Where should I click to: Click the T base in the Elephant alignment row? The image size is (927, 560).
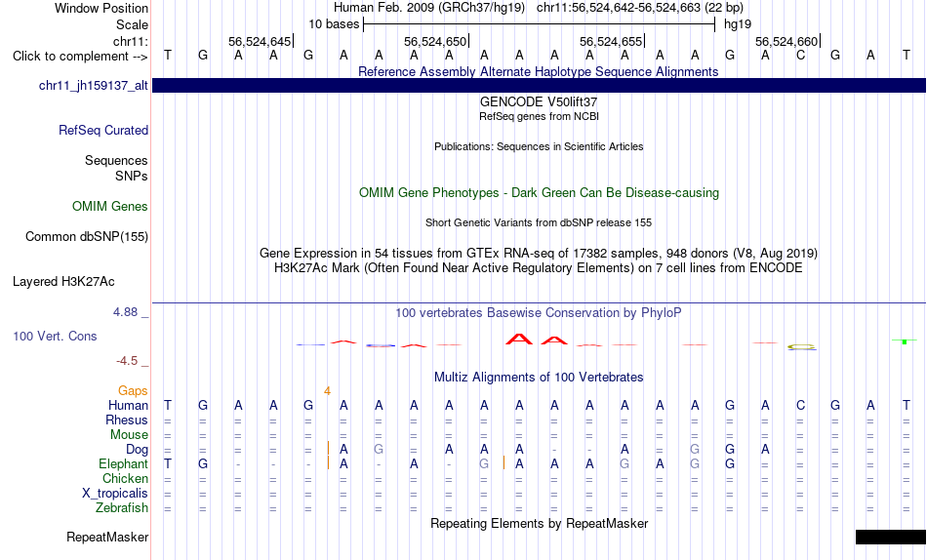[168, 464]
